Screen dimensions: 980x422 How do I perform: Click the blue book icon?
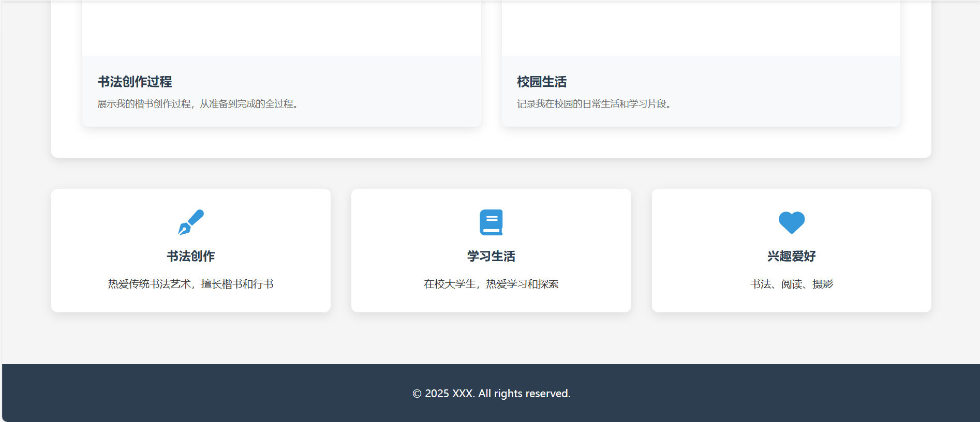click(x=491, y=222)
